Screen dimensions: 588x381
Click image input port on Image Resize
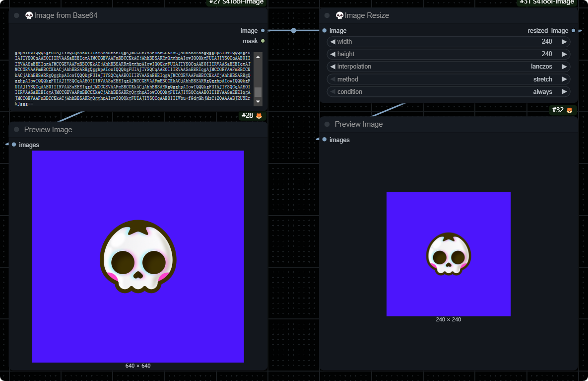325,31
